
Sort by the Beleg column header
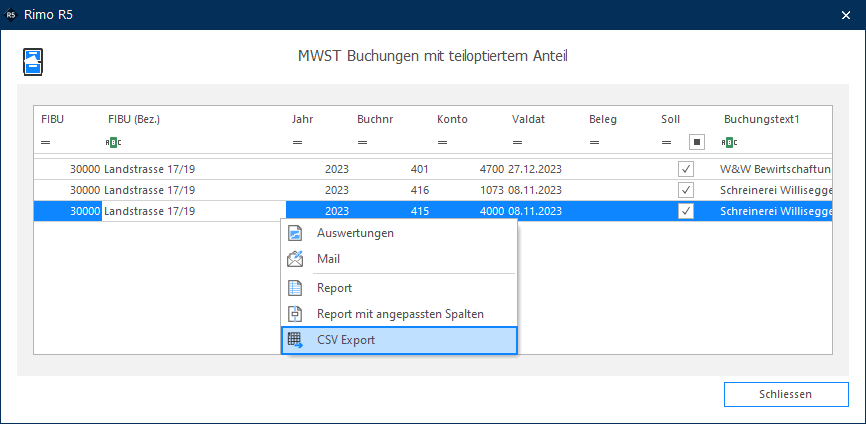pos(603,119)
